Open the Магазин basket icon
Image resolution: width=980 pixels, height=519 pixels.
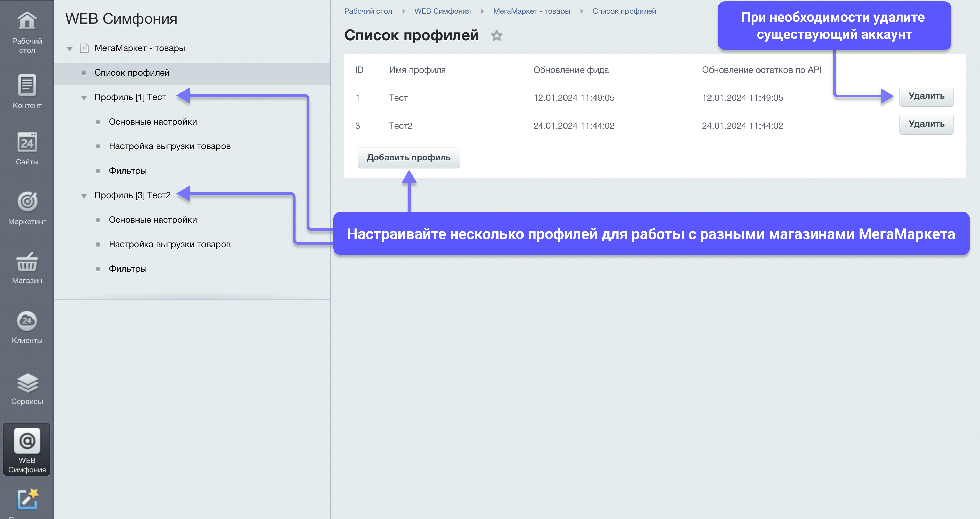tap(27, 262)
